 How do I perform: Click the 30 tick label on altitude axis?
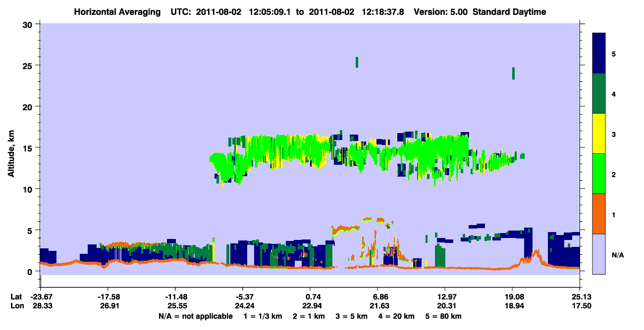pyautogui.click(x=28, y=24)
